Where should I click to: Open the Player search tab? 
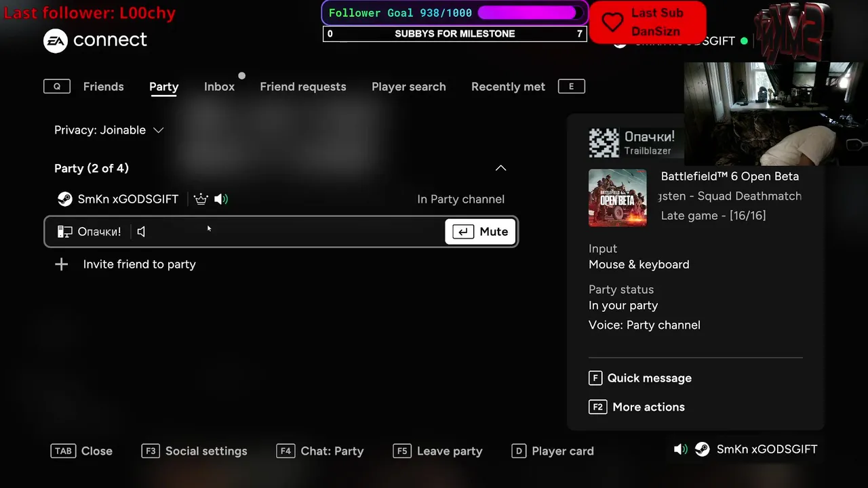[x=409, y=87]
